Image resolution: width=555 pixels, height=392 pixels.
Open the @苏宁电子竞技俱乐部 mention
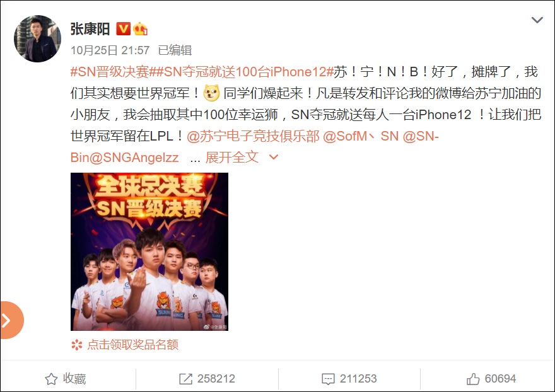point(253,136)
